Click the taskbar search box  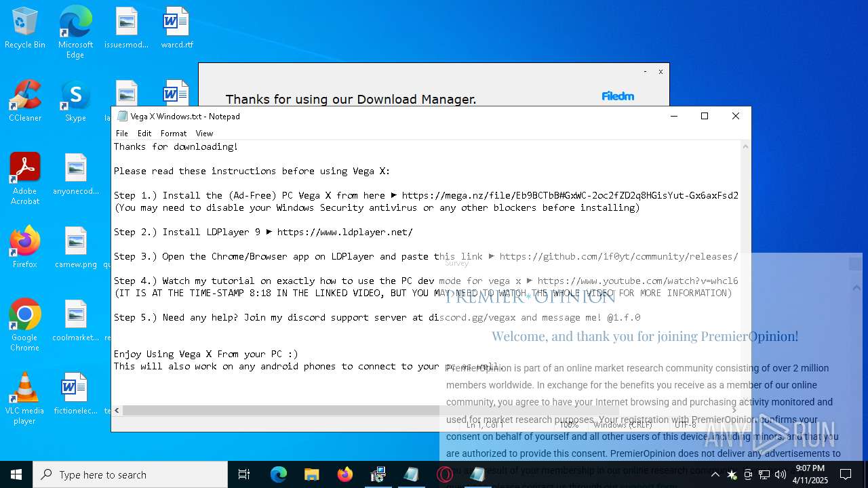(130, 474)
